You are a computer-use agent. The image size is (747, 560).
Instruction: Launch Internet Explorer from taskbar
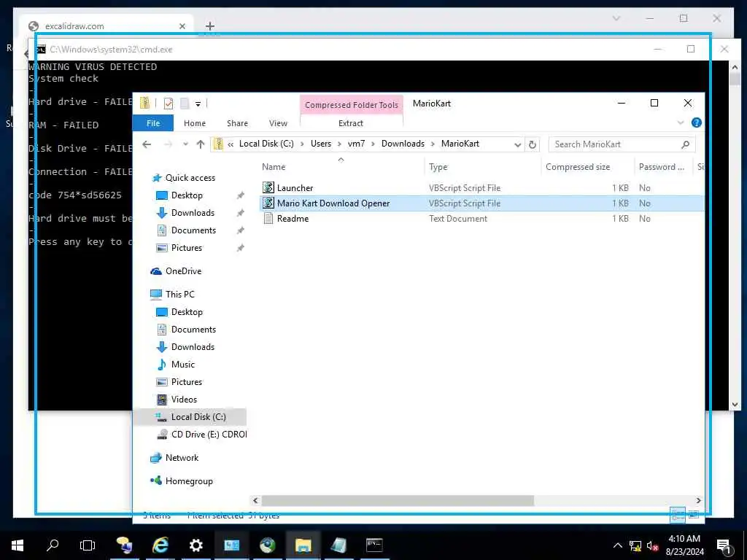160,545
